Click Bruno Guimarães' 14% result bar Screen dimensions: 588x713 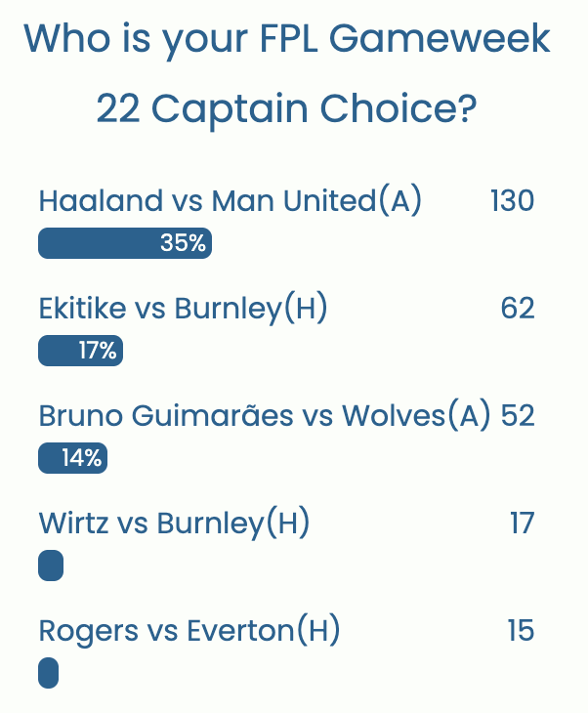(72, 458)
